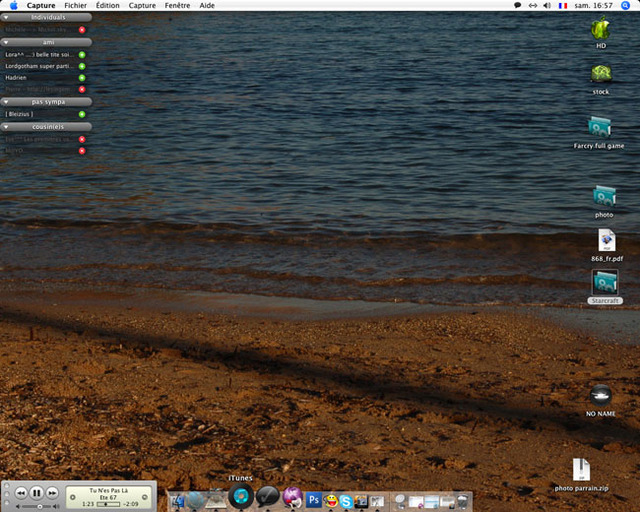Click green status icon beside Hadrien
The image size is (640, 512).
coord(82,78)
